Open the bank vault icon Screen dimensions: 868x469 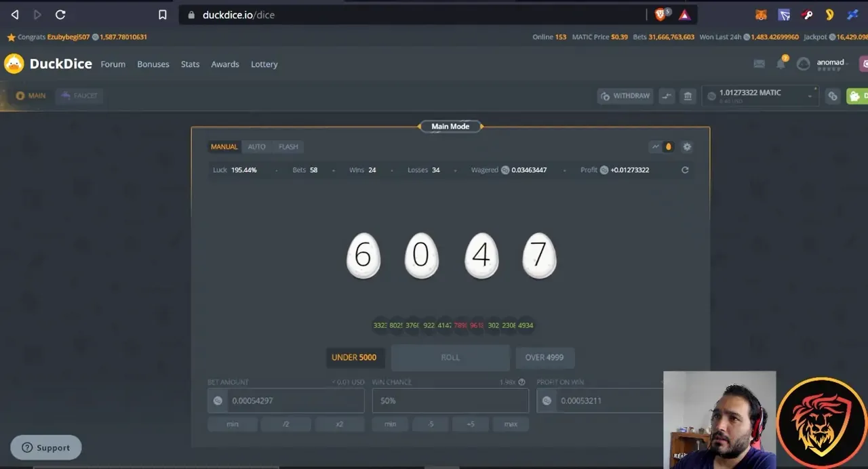click(688, 96)
